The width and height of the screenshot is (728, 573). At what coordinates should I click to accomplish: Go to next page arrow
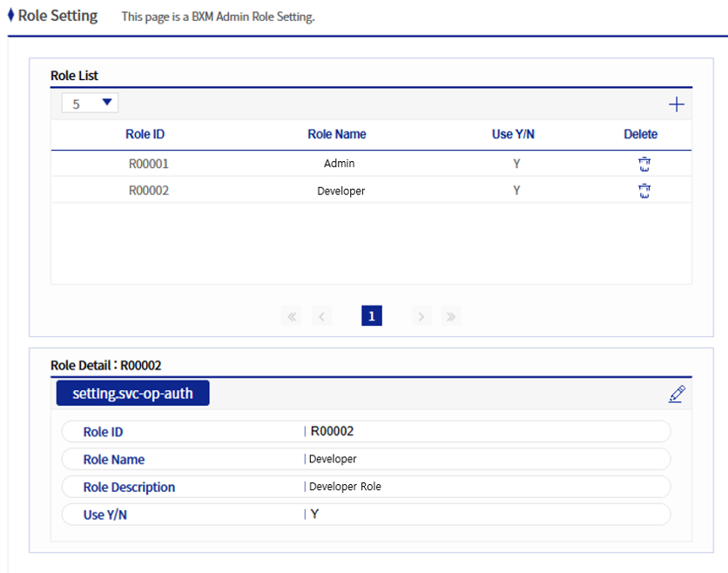click(421, 316)
